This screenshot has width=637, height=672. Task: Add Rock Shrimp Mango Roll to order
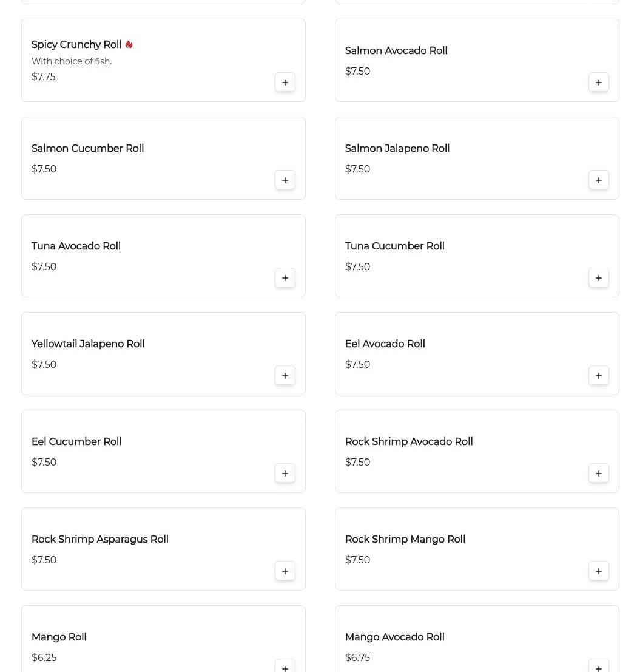pyautogui.click(x=599, y=571)
